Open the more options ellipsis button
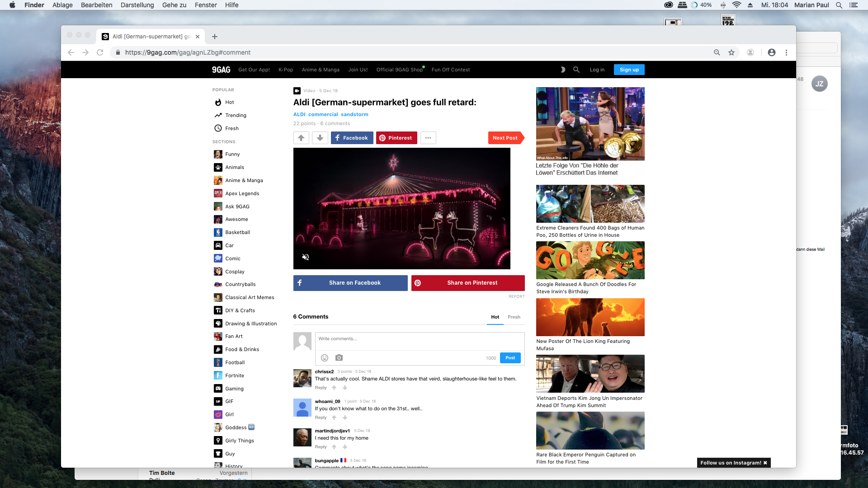The height and width of the screenshot is (488, 868). click(428, 138)
